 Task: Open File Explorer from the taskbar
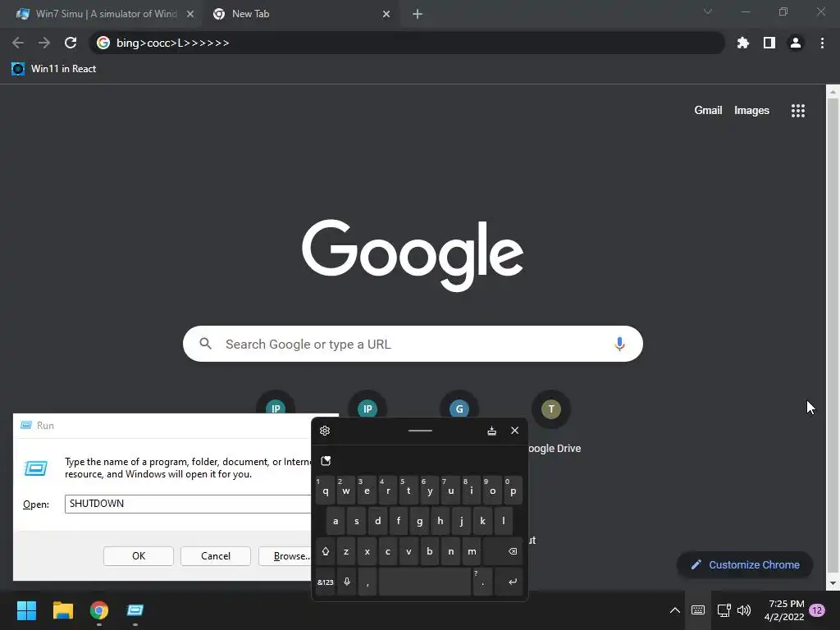62,610
